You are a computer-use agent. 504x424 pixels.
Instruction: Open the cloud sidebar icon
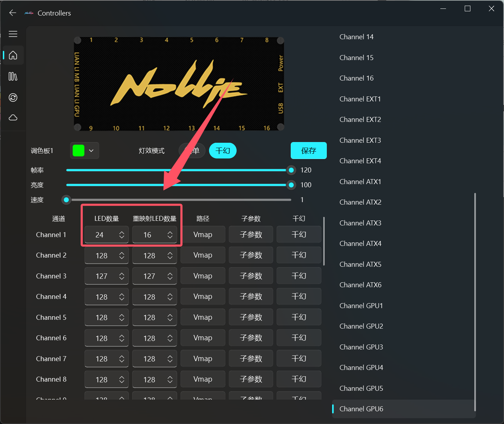point(13,117)
